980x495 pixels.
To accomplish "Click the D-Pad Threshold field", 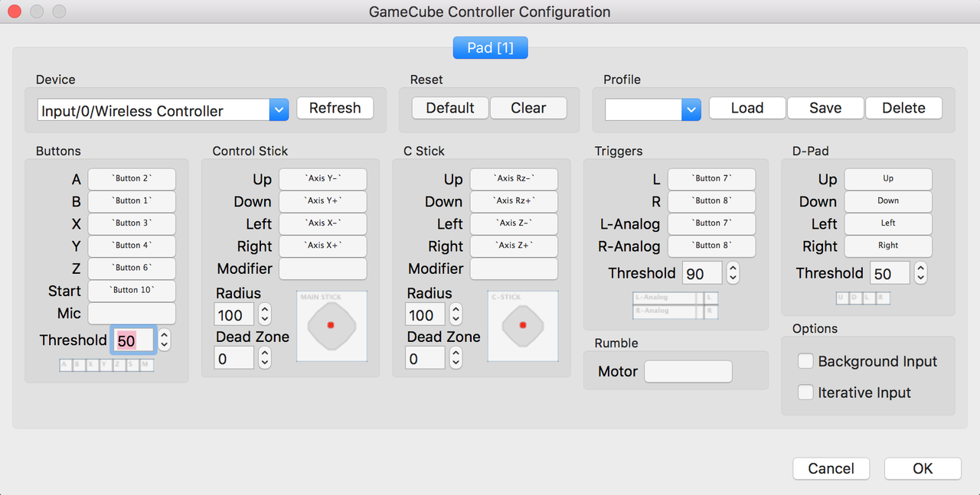I will (x=890, y=273).
